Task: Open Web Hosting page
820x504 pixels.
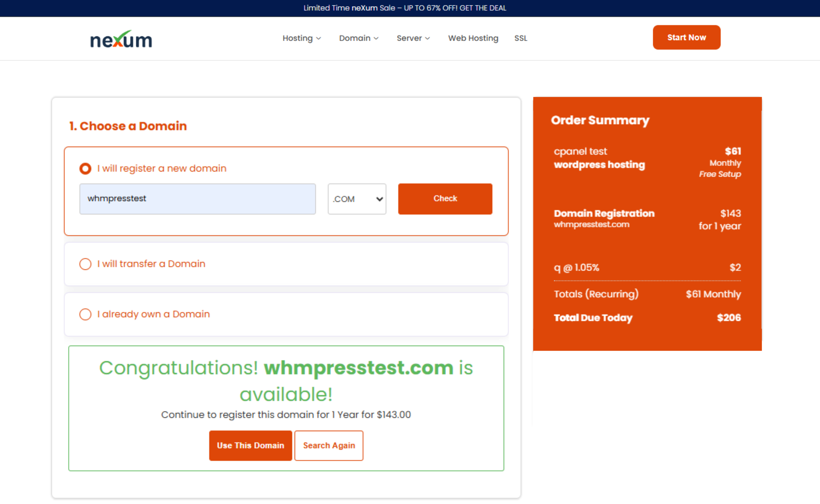Action: (473, 38)
